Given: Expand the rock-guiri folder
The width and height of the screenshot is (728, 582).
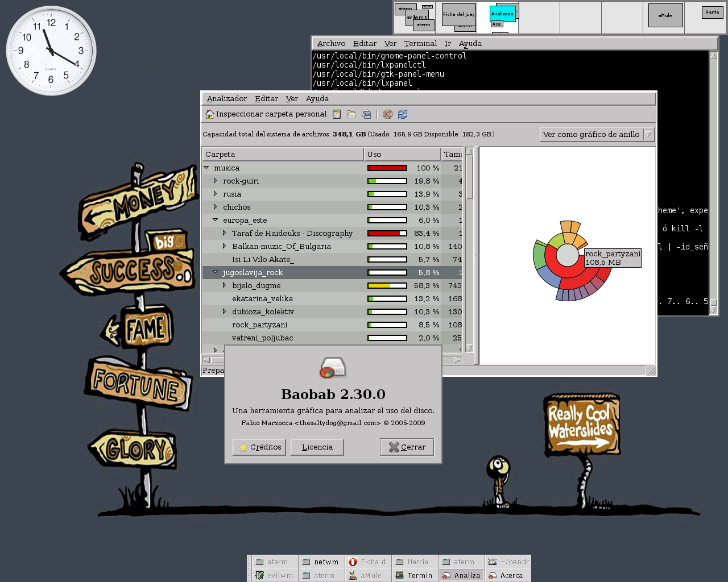Looking at the screenshot, I should coord(215,181).
